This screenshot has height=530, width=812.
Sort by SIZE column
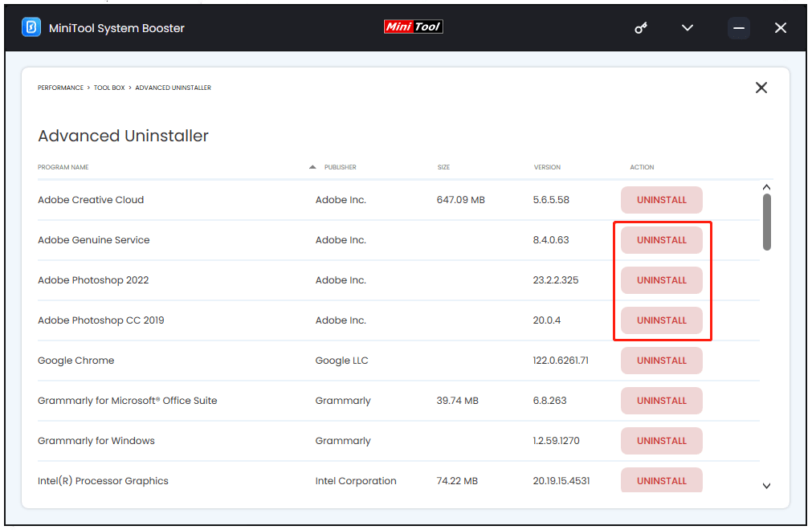444,167
